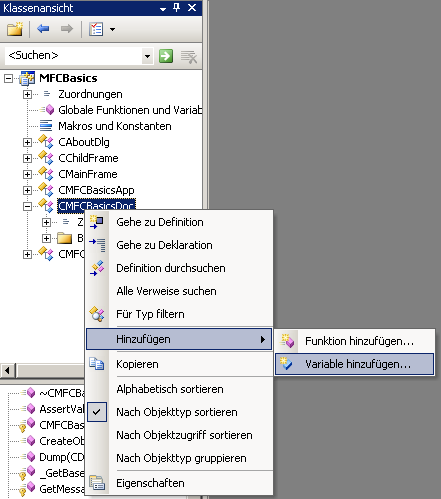Viewport: 441px width, 499px height.
Task: Click the Gehe zu Definition icon
Action: pyautogui.click(x=97, y=222)
